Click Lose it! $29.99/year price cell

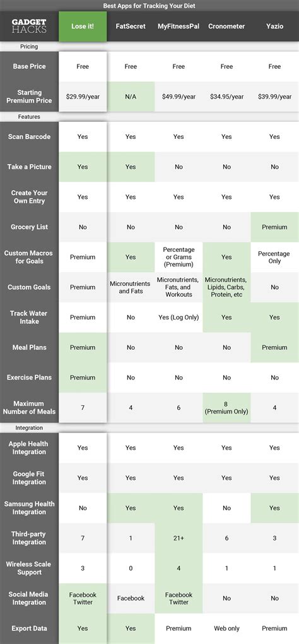point(83,97)
